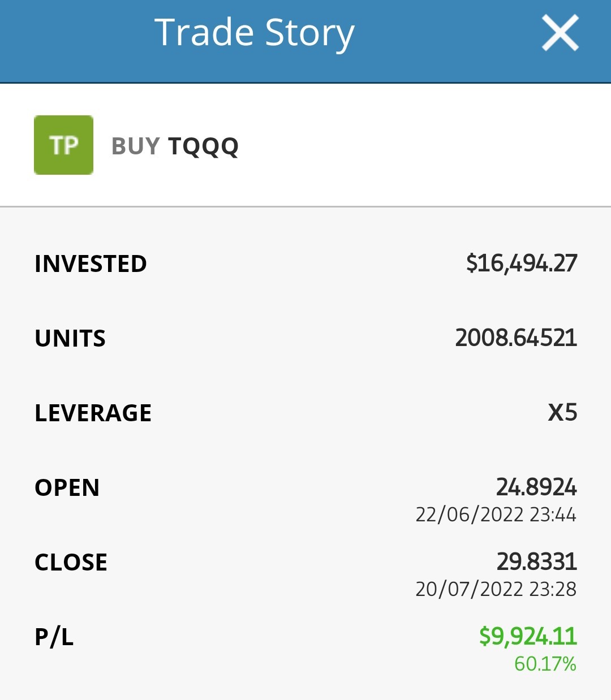Open the green TP instrument icon

click(63, 145)
